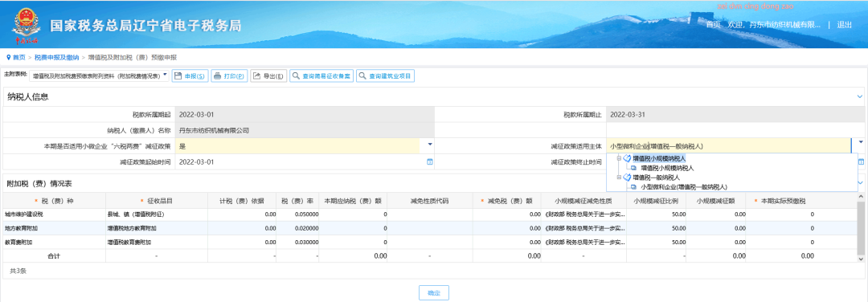Click the 0.030000 tax rate cell
Screen dimensions: 868x302
click(297, 243)
